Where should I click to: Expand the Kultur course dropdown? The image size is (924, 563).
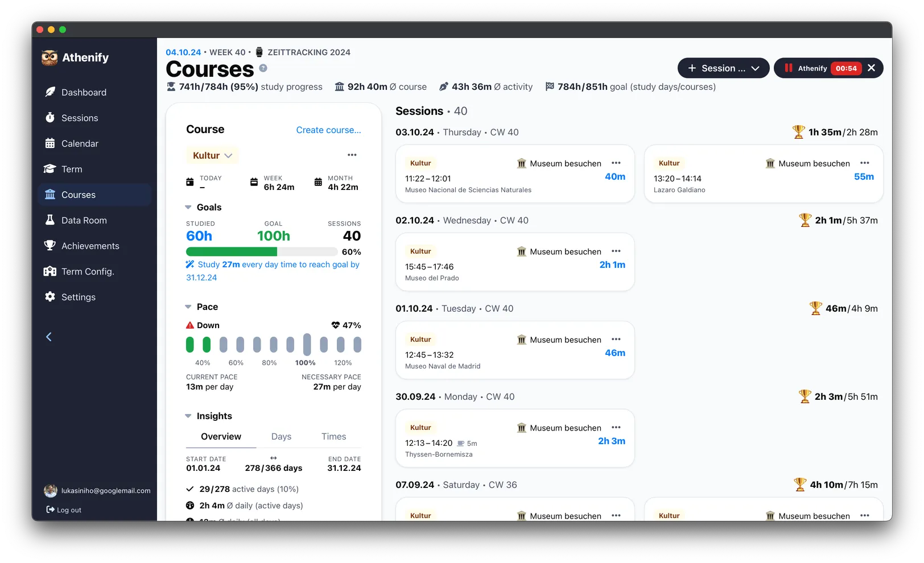[229, 155]
